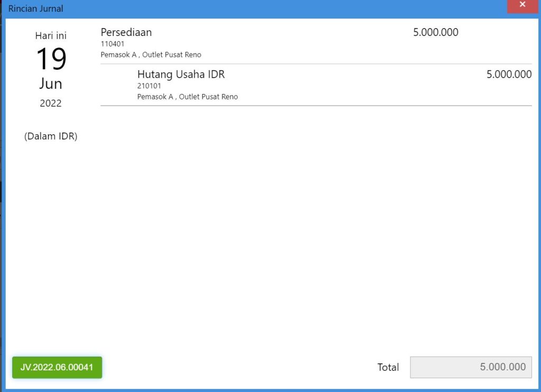Click the separator line below Persediaan entry
Image resolution: width=541 pixels, height=392 pixels.
click(x=316, y=64)
